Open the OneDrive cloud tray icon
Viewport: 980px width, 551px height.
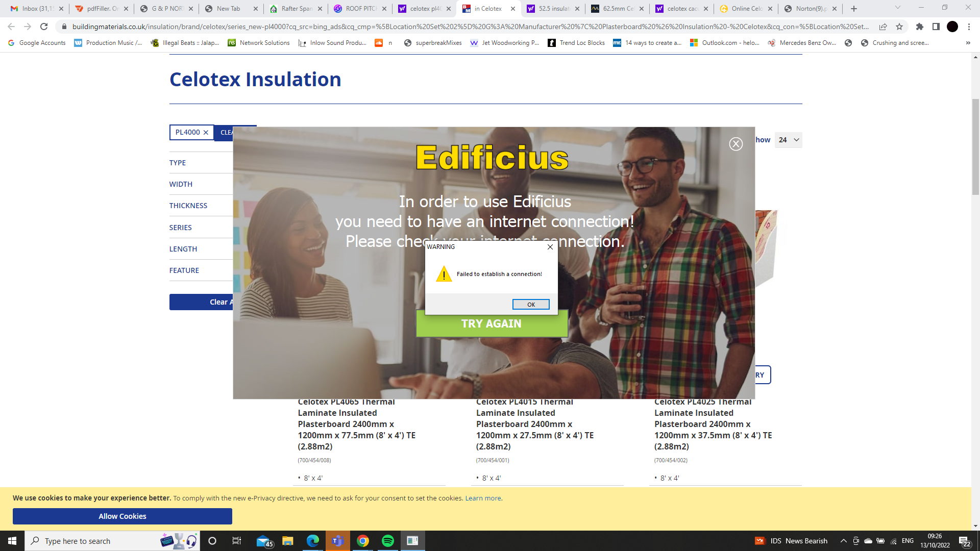click(868, 541)
